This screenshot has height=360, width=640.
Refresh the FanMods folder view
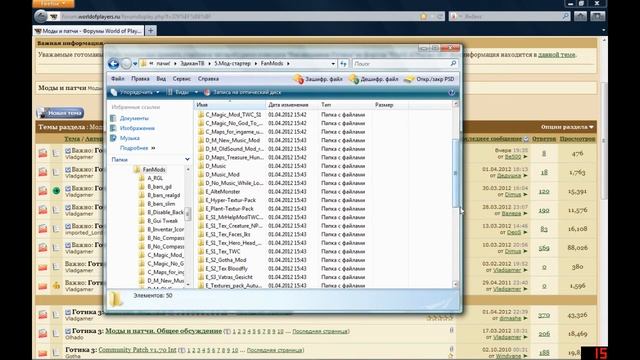coord(343,64)
